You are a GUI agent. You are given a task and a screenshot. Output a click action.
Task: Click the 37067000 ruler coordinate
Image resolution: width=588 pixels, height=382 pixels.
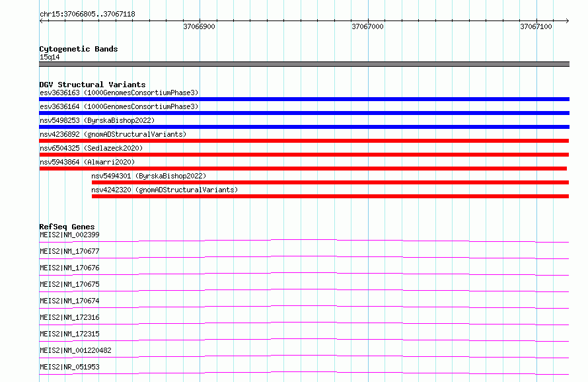[367, 26]
